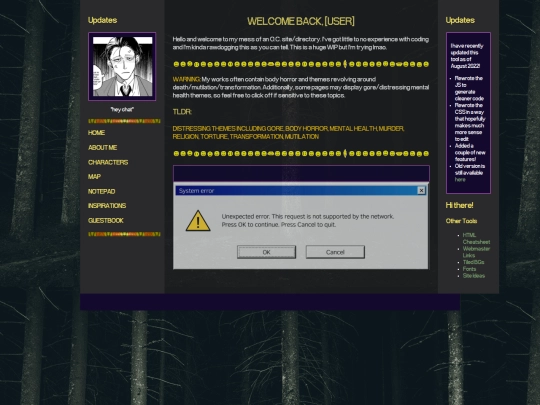540x405 pixels.
Task: Open the Webmaster Links link
Action: coord(476,252)
